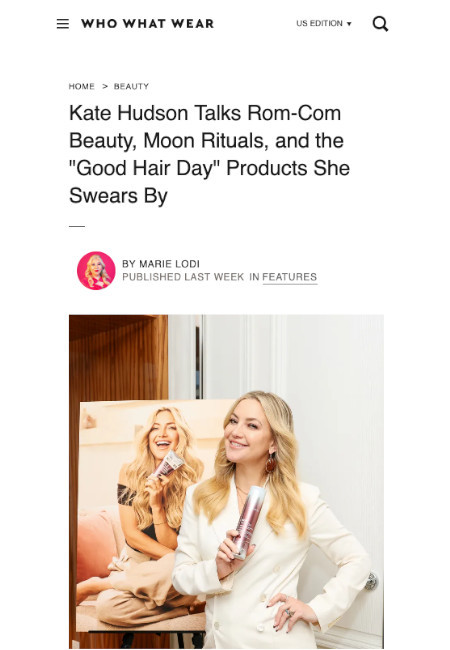
Task: Open the Features section link
Action: coord(290,277)
